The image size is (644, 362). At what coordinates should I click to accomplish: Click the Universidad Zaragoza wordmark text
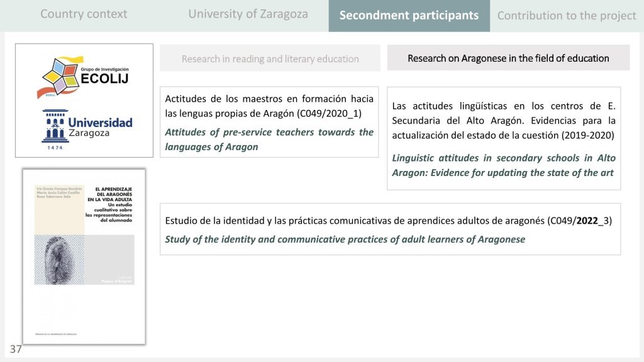[100, 127]
